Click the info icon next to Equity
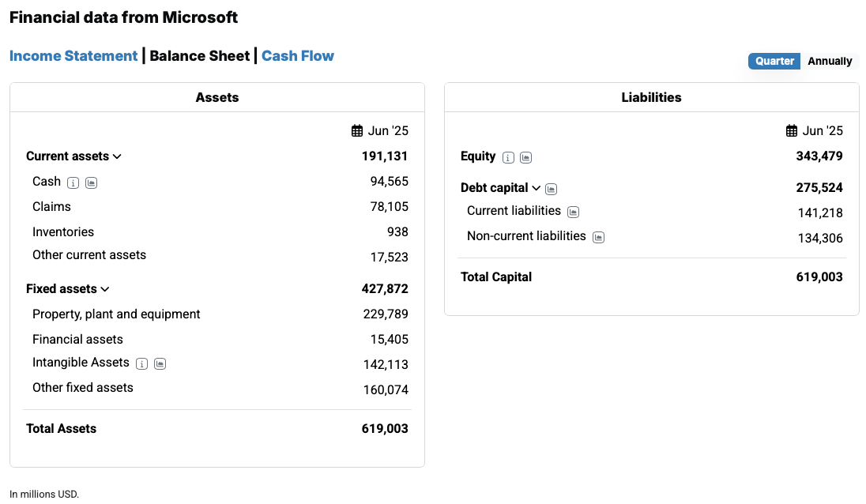The height and width of the screenshot is (504, 866). [508, 157]
